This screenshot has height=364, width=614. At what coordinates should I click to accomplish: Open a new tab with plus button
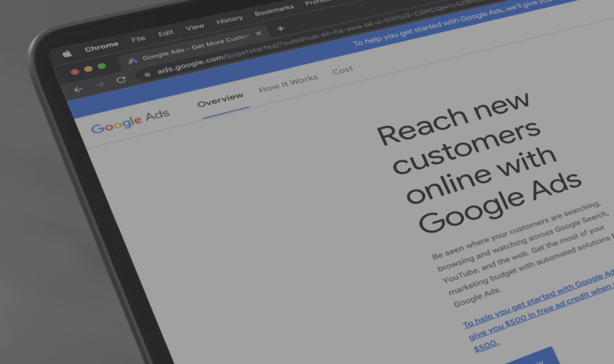[280, 28]
